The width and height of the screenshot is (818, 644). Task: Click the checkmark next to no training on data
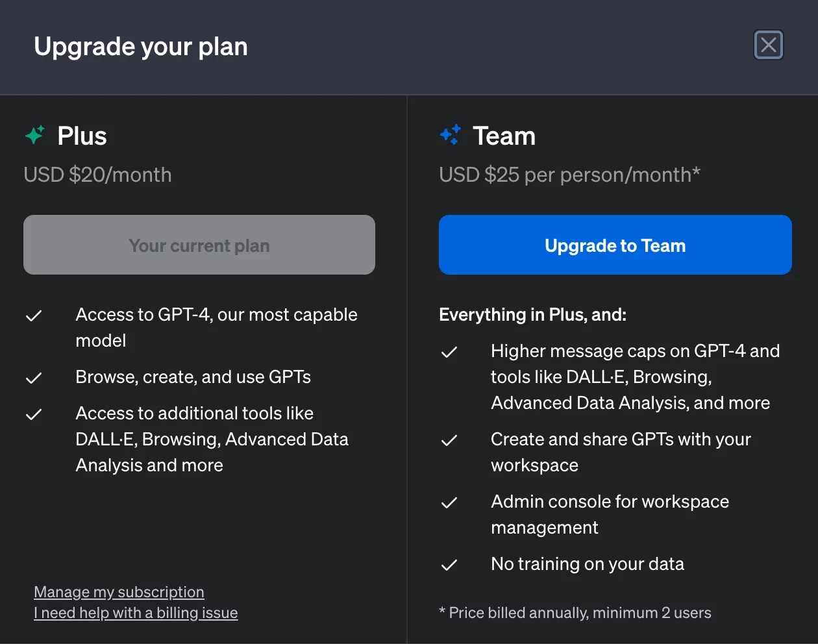(x=449, y=565)
